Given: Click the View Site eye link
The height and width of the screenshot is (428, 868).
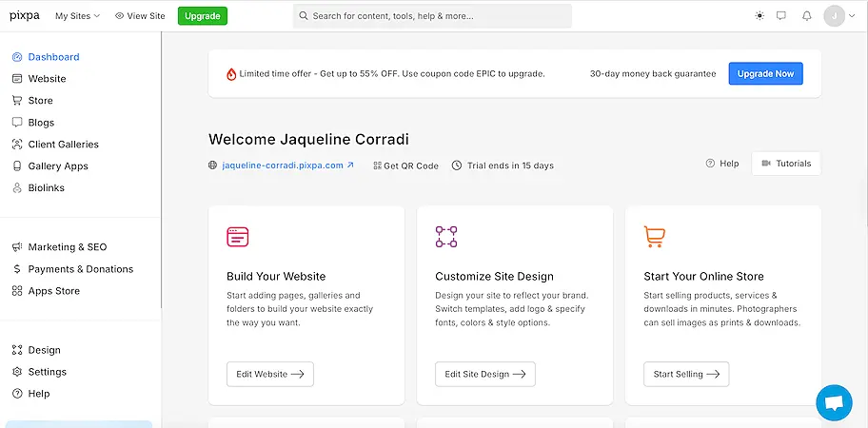Looking at the screenshot, I should (x=140, y=16).
